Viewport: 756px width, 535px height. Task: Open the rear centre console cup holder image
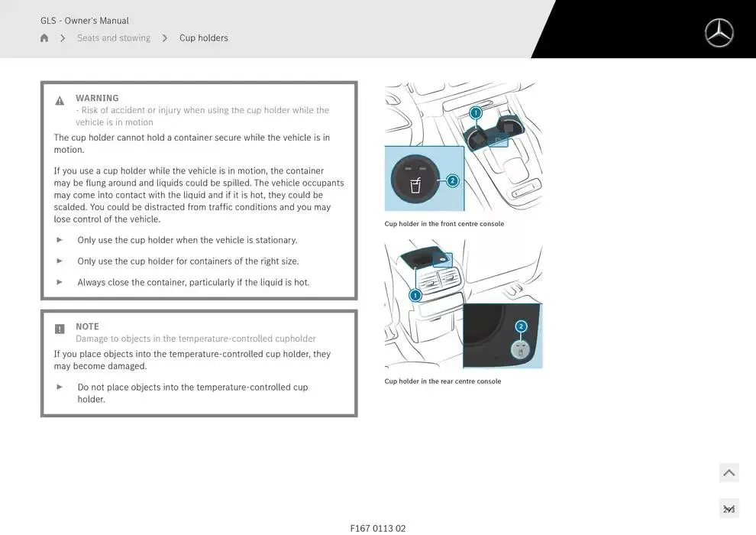click(x=463, y=304)
